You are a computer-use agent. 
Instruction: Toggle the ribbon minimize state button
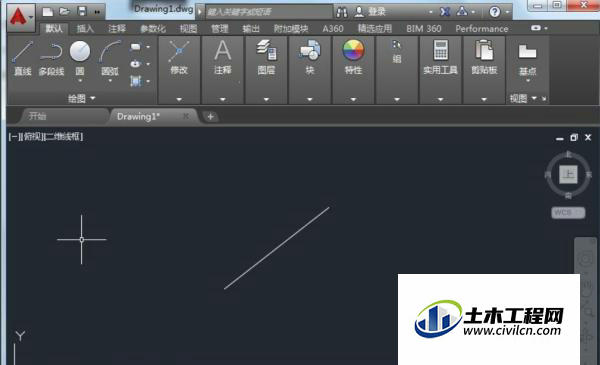click(536, 28)
